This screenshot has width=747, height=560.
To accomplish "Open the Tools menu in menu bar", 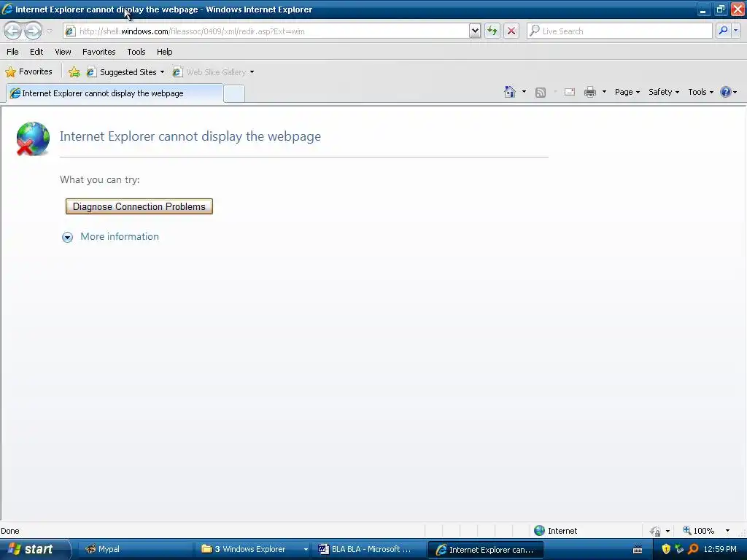I will pyautogui.click(x=136, y=52).
